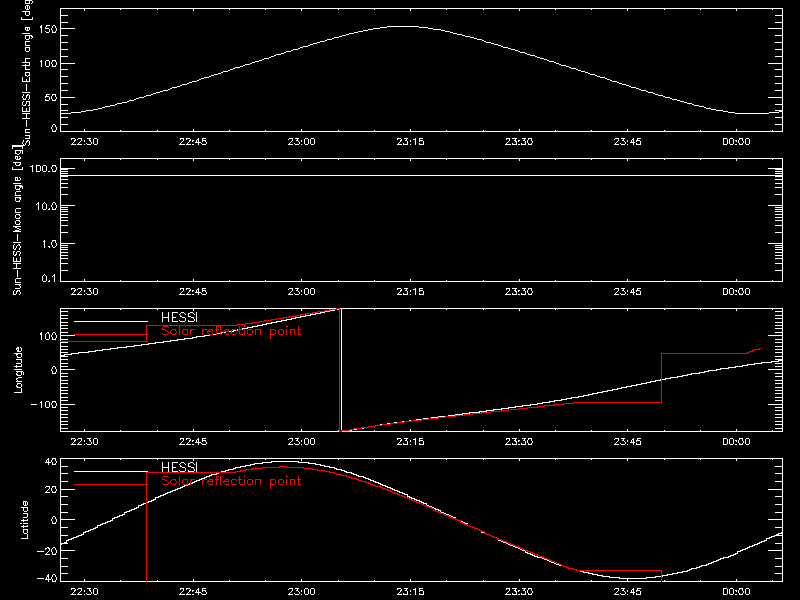This screenshot has width=800, height=600.
Task: Click 22:30 tick under Longitude plot
Action: (84, 441)
